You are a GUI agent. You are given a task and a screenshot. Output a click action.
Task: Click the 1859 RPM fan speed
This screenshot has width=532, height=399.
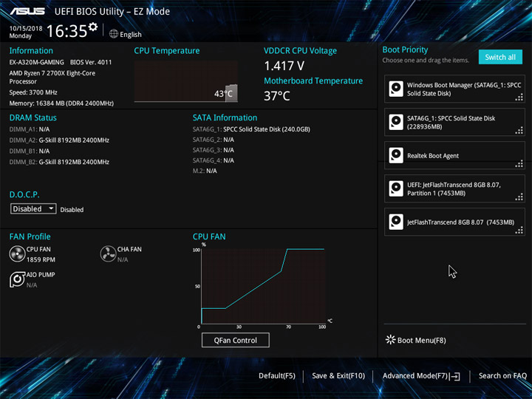[41, 259]
